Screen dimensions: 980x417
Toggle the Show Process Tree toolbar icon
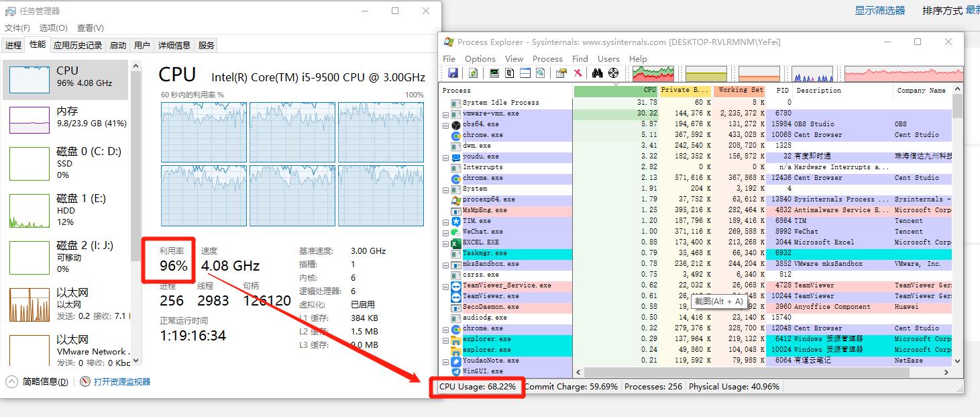coord(510,73)
